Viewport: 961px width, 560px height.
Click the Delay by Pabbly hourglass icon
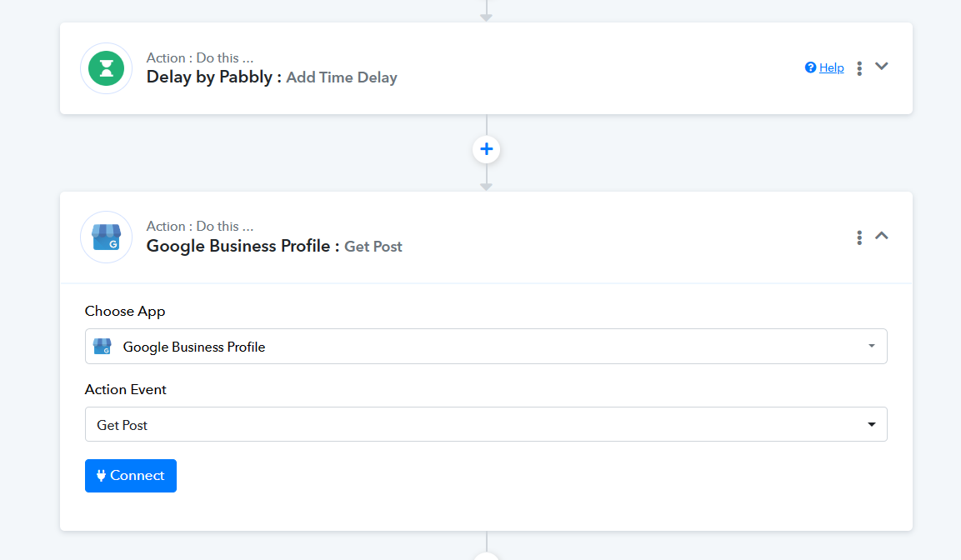click(106, 68)
